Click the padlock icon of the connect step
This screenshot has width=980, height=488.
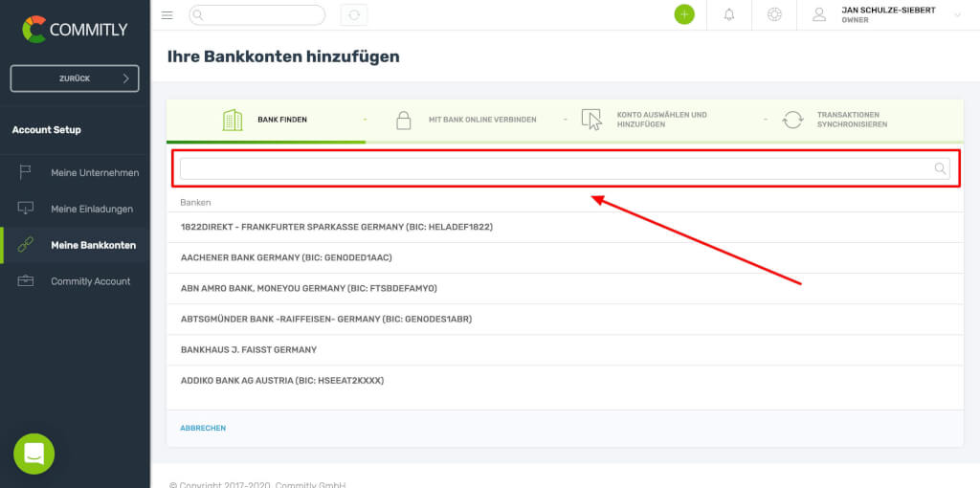pyautogui.click(x=404, y=120)
